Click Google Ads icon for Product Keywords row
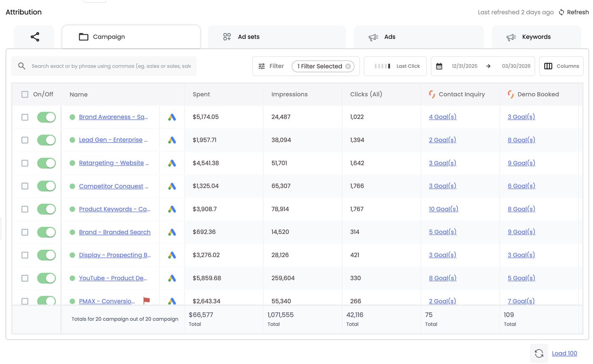 click(x=172, y=209)
